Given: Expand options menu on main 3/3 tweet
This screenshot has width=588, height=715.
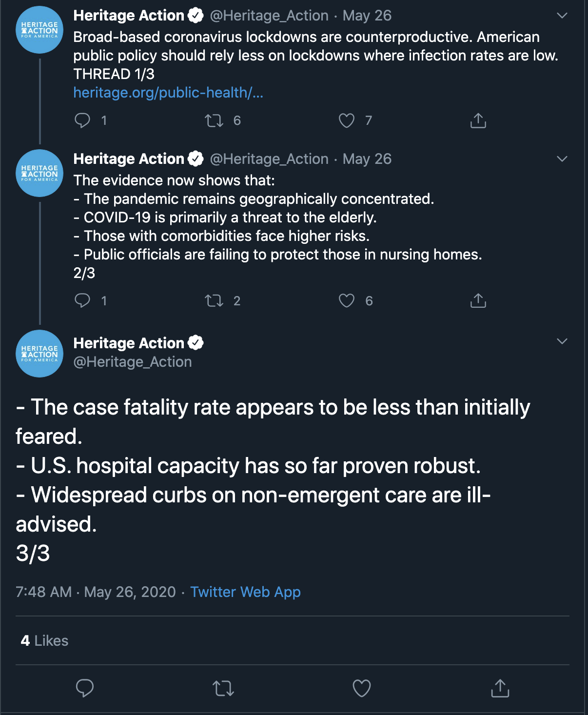Looking at the screenshot, I should [562, 341].
